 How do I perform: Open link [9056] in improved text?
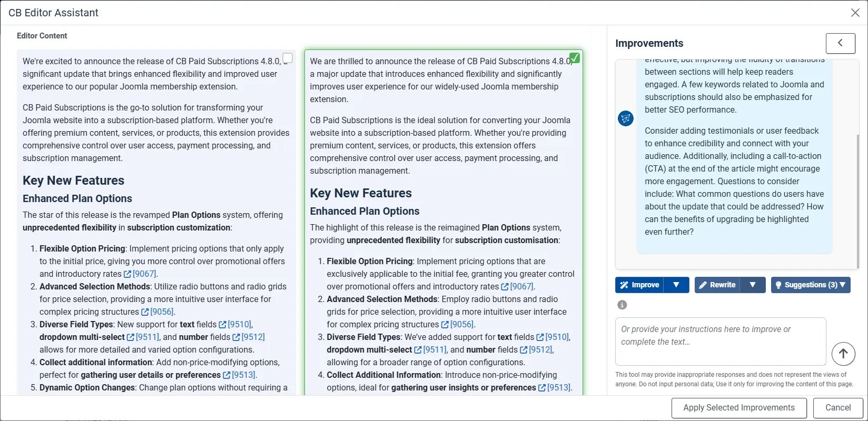(458, 324)
